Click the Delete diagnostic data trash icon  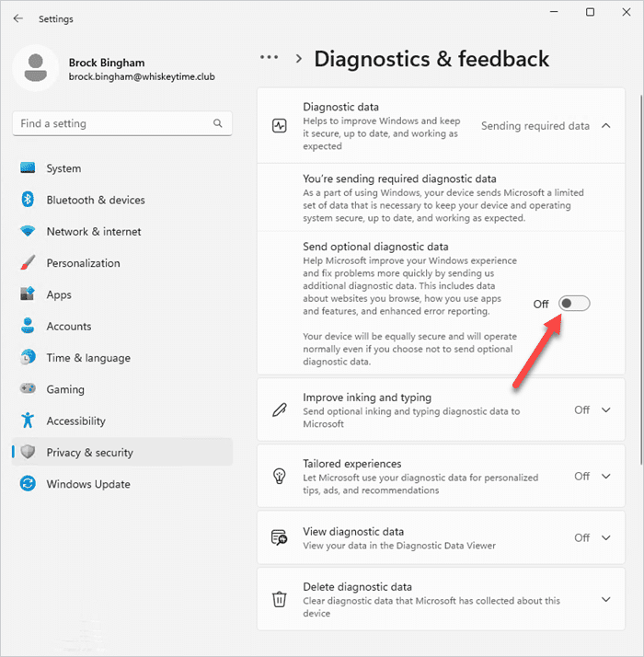pyautogui.click(x=280, y=599)
